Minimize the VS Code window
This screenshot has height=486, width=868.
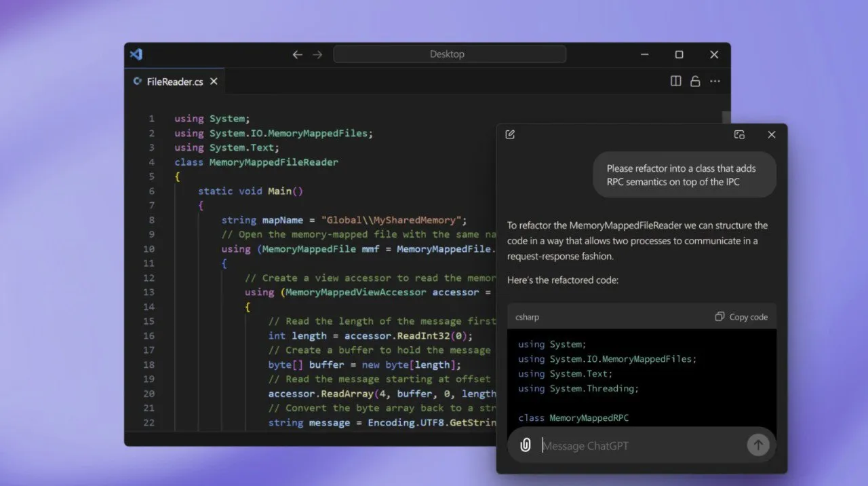pos(644,54)
